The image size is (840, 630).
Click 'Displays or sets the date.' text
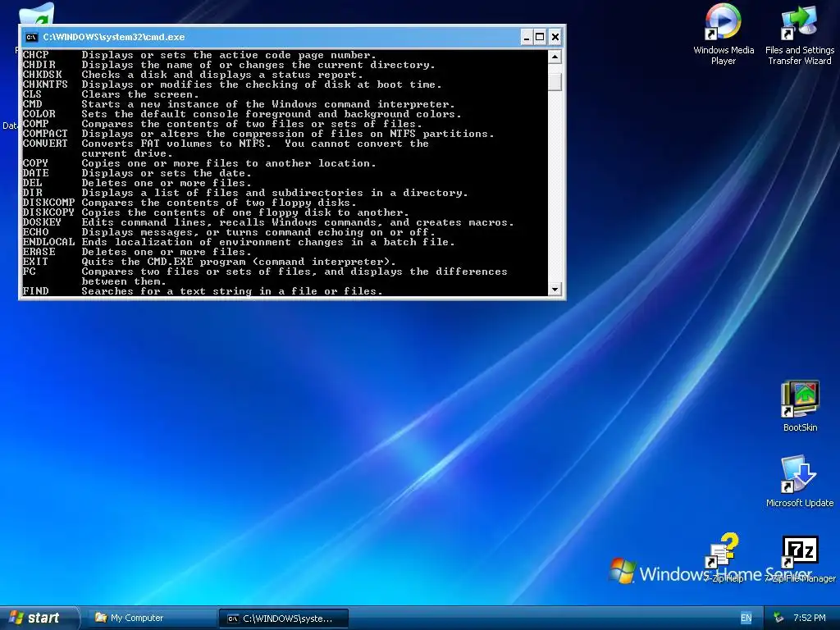(167, 173)
